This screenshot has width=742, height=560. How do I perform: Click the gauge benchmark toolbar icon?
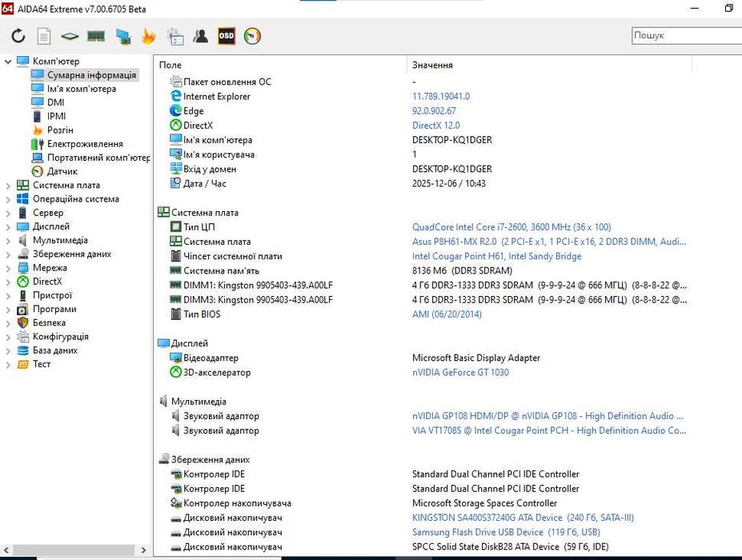(252, 36)
